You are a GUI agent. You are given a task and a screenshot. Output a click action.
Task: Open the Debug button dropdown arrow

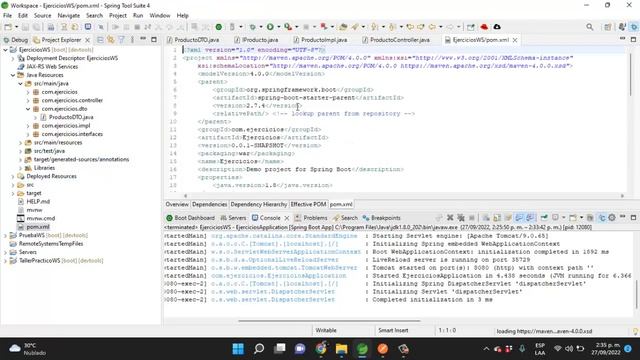coord(261,27)
